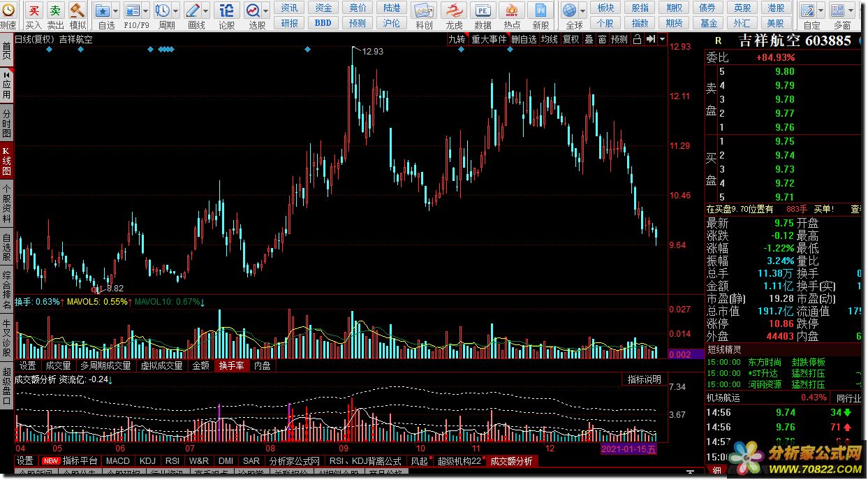Switch to the 多周期成交量 tab

[105, 365]
